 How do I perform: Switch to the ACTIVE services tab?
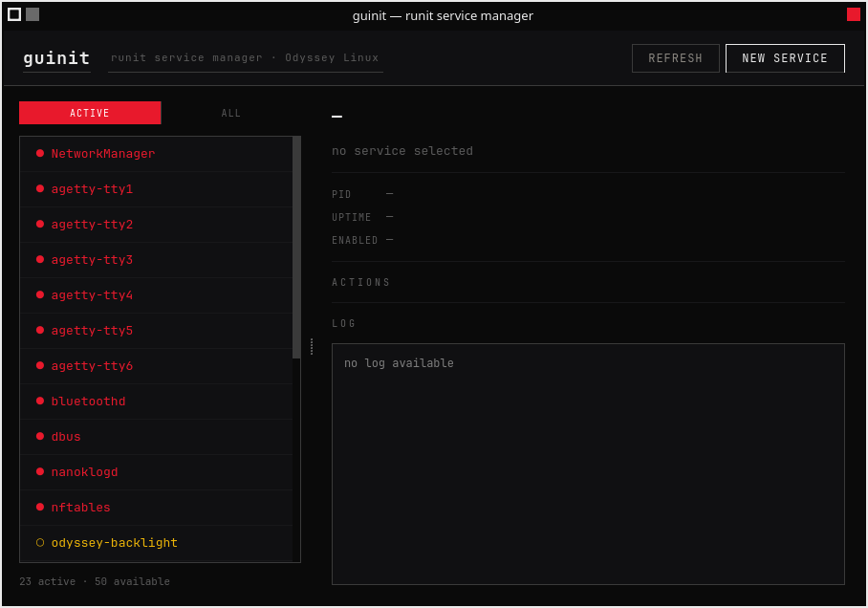tap(90, 113)
